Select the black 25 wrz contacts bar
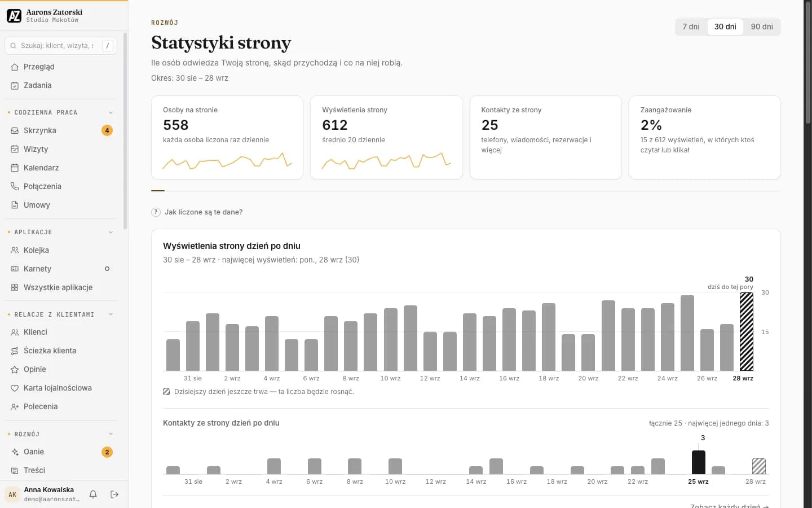Image resolution: width=812 pixels, height=508 pixels. coord(699,462)
